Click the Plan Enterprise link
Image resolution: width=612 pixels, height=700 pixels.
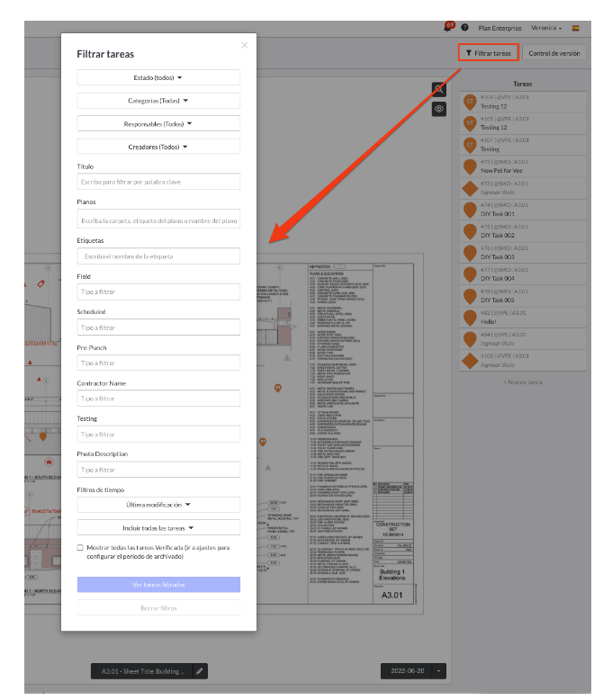tap(499, 28)
